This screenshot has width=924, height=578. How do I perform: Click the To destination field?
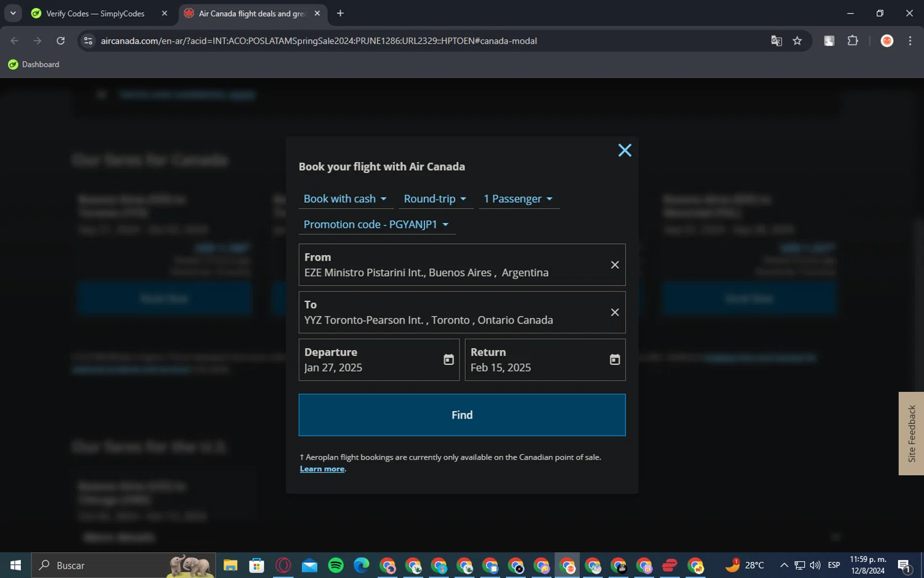tap(462, 312)
